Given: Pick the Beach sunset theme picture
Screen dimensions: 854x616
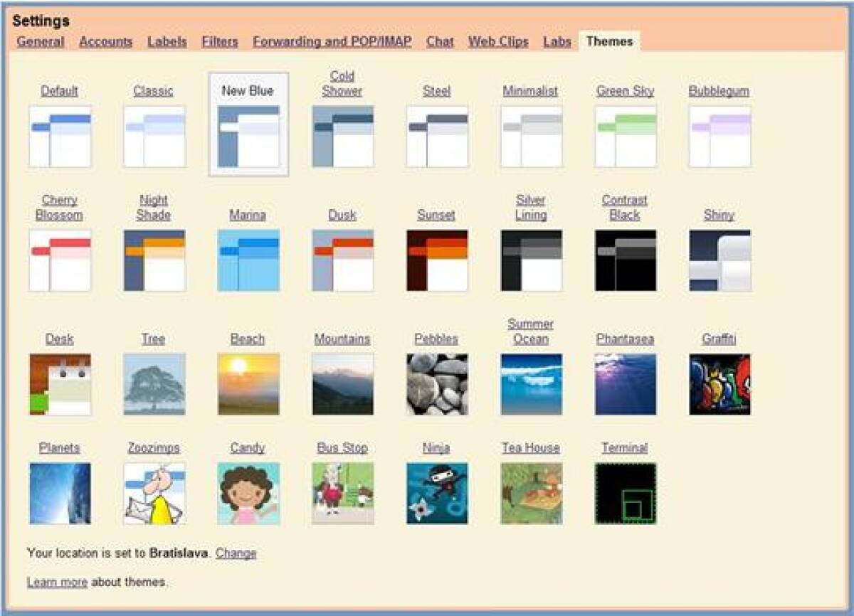Looking at the screenshot, I should click(248, 384).
